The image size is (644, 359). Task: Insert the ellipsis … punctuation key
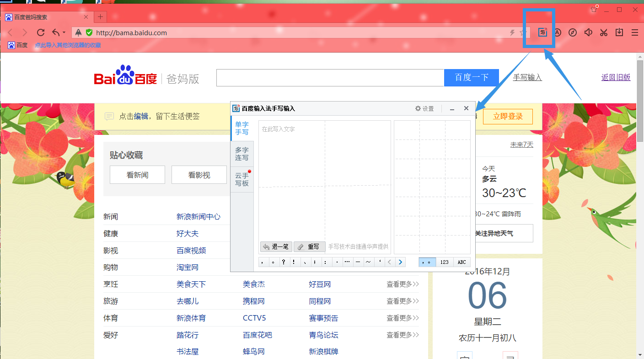click(347, 262)
